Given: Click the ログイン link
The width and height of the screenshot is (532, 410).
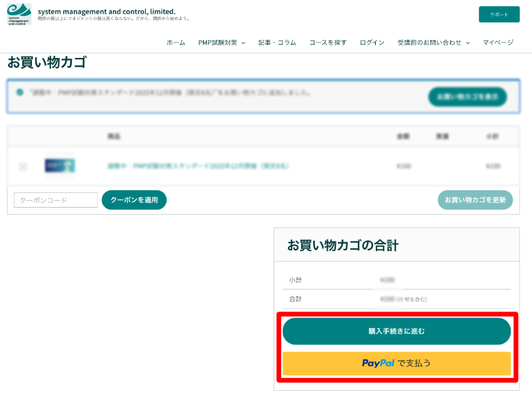Looking at the screenshot, I should point(372,43).
